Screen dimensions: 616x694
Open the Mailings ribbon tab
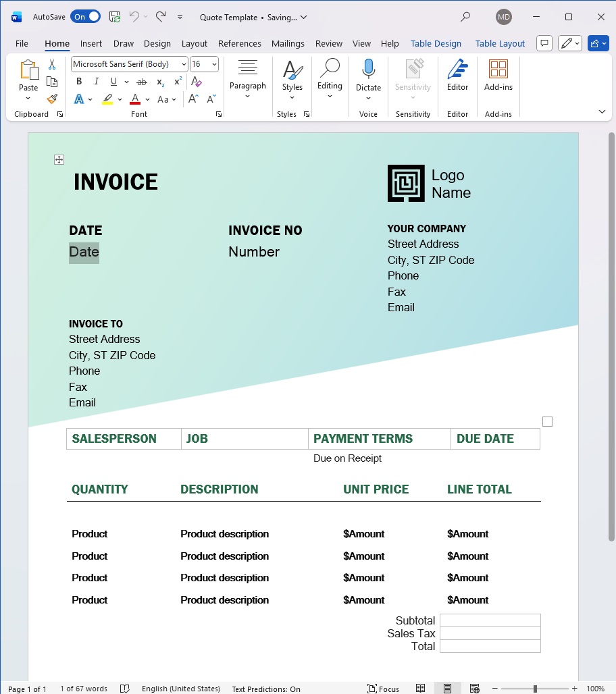coord(288,43)
